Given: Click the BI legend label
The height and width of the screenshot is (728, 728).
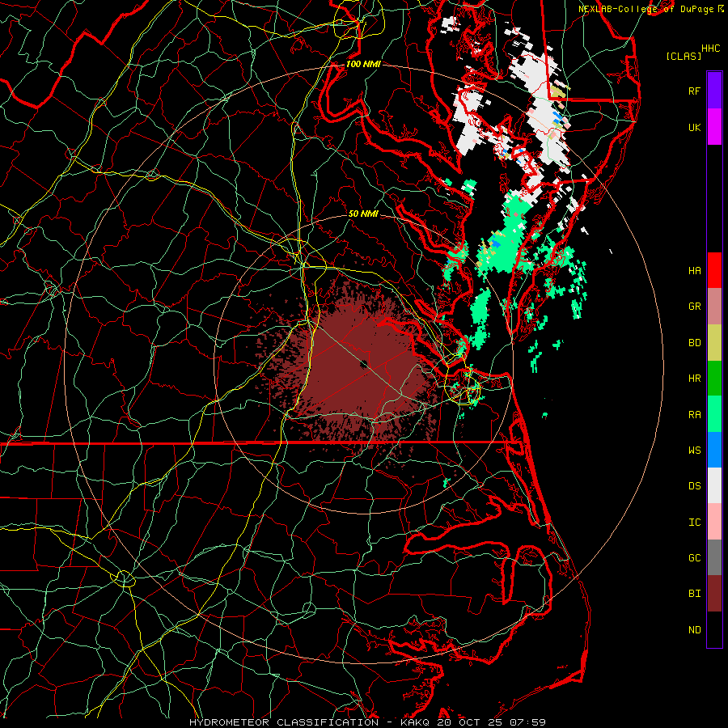Looking at the screenshot, I should pos(695,594).
